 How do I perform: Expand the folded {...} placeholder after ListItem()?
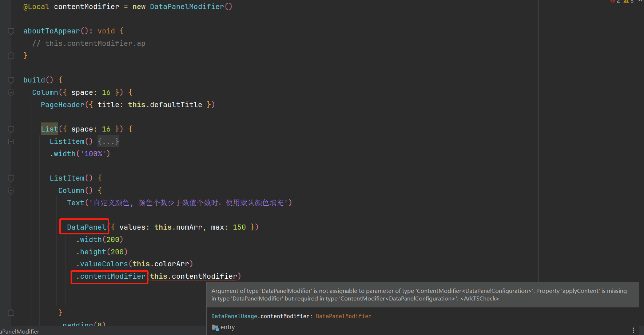pos(108,141)
